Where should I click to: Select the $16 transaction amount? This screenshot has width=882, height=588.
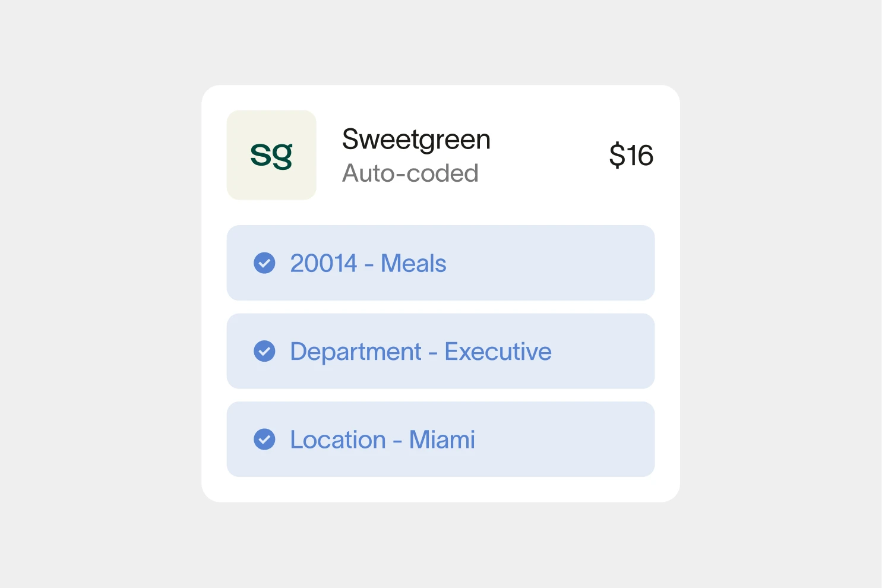pyautogui.click(x=631, y=156)
